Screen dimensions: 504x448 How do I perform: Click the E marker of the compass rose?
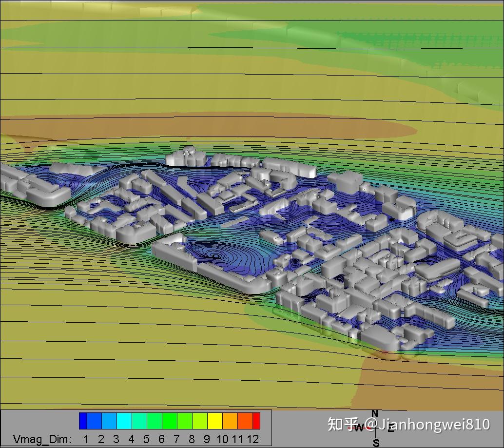coord(390,430)
